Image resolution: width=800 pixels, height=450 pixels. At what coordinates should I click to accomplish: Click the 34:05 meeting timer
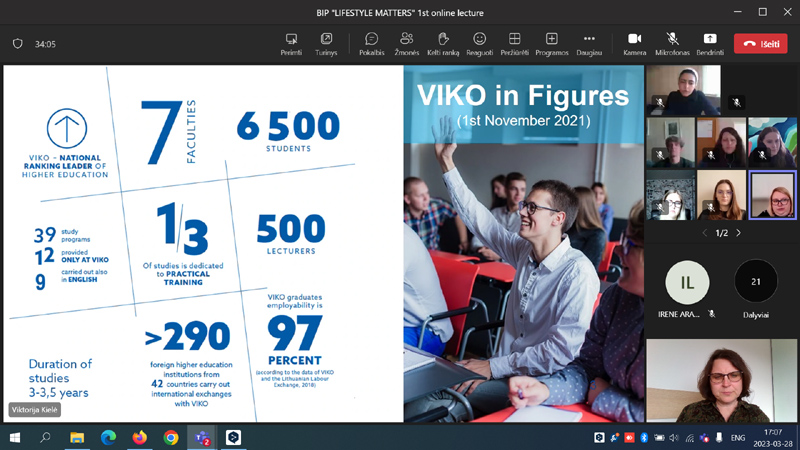45,44
